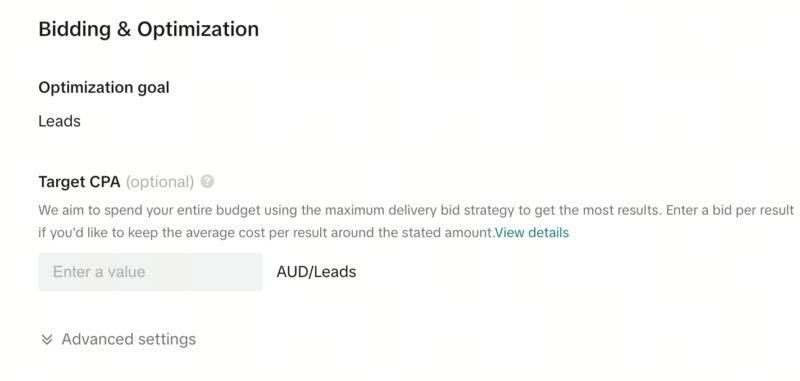800x381 pixels.
Task: Expand the Advanced settings section
Action: pos(118,339)
